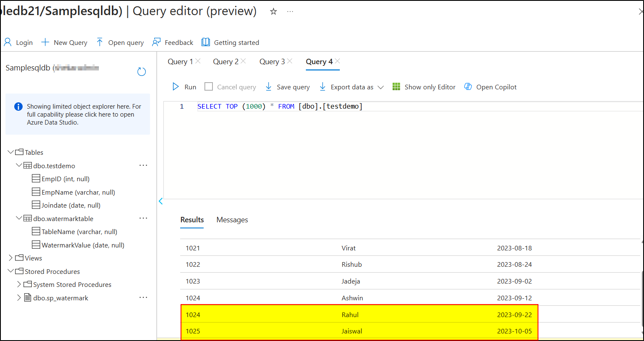Collapse the dbo.testdemo table node
This screenshot has width=644, height=341.
pos(19,165)
